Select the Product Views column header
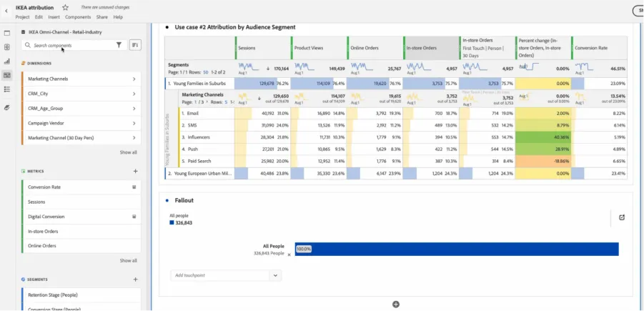This screenshot has height=311, width=644. tap(319, 48)
